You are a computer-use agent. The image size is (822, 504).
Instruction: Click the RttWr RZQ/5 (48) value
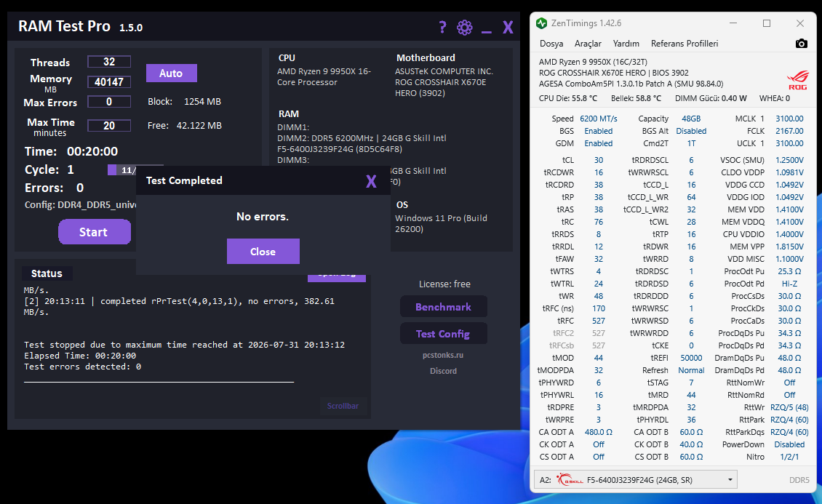pos(789,407)
